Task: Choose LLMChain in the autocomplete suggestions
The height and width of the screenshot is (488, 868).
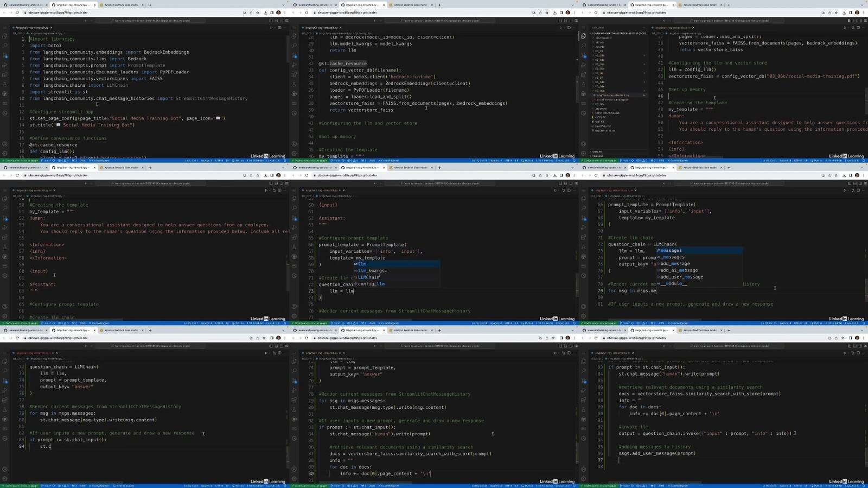Action: tap(368, 277)
